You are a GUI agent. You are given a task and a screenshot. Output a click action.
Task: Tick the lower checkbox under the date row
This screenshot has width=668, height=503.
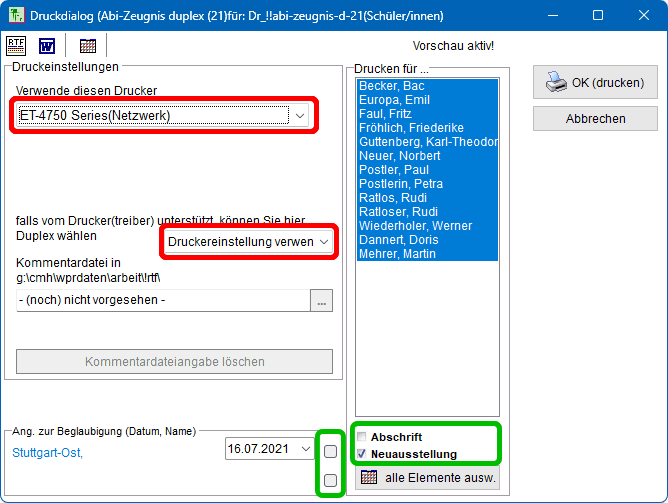330,481
